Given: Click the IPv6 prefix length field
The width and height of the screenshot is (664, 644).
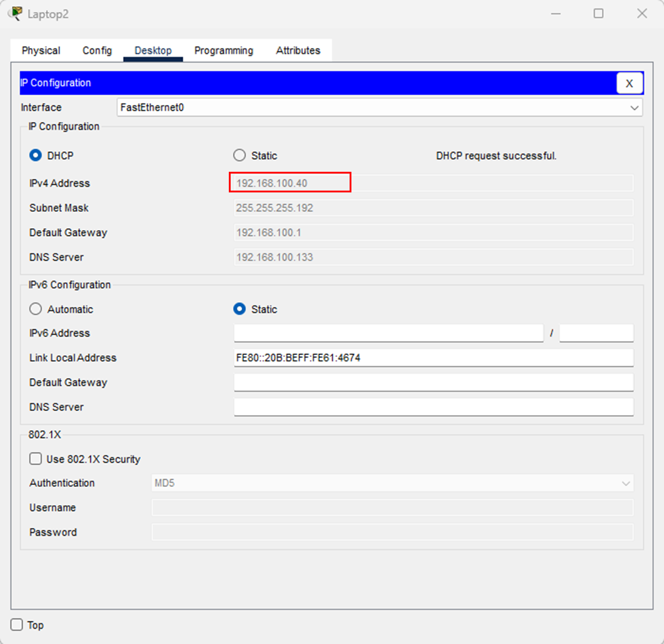Looking at the screenshot, I should click(x=596, y=333).
